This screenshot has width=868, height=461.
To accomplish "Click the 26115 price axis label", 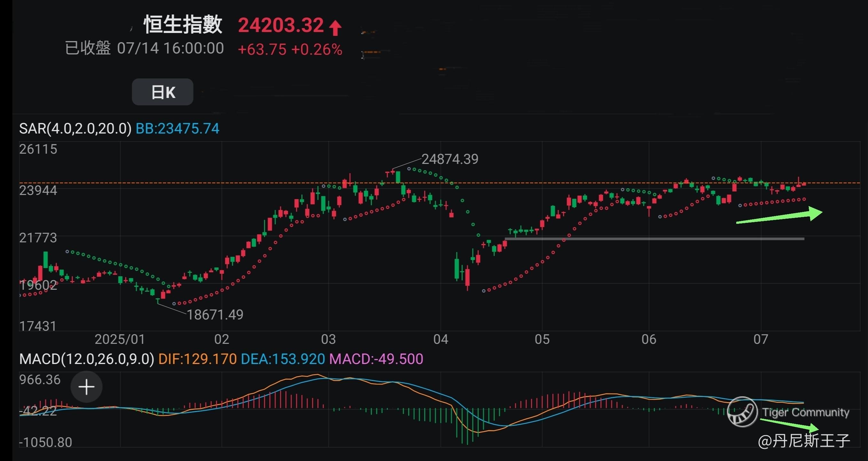I will click(38, 149).
